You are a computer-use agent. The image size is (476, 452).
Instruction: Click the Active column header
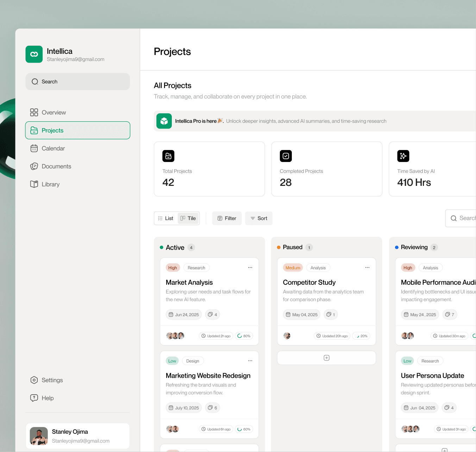point(177,247)
